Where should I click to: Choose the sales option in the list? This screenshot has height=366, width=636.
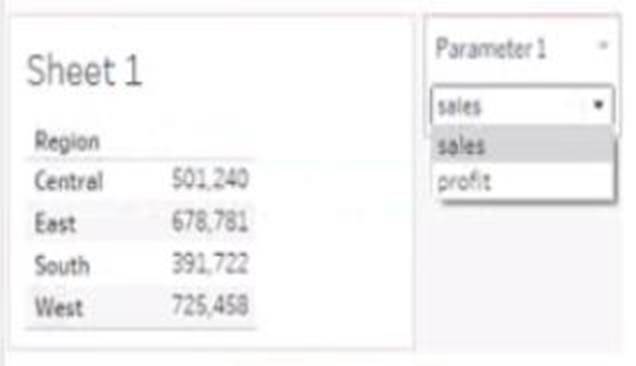522,144
